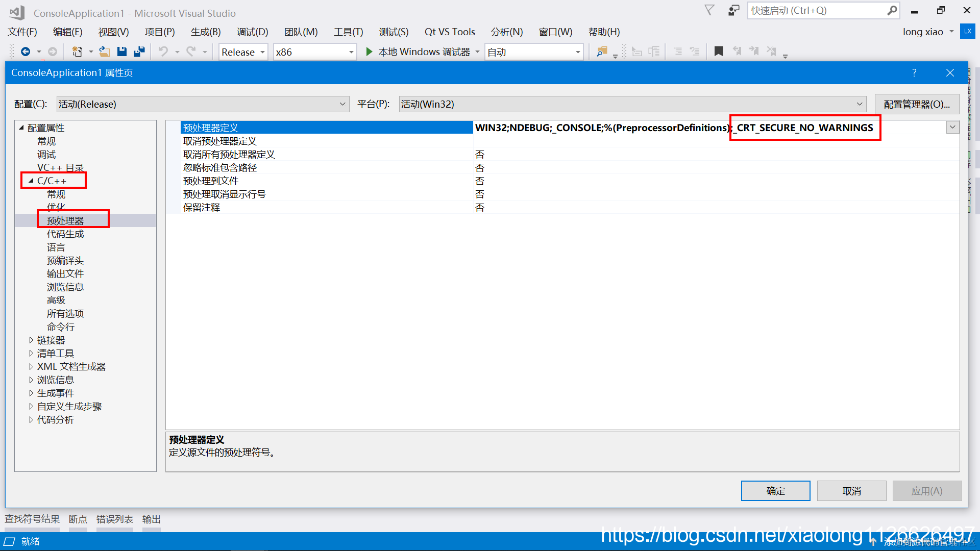Select the 保留注释 property row

click(x=327, y=207)
